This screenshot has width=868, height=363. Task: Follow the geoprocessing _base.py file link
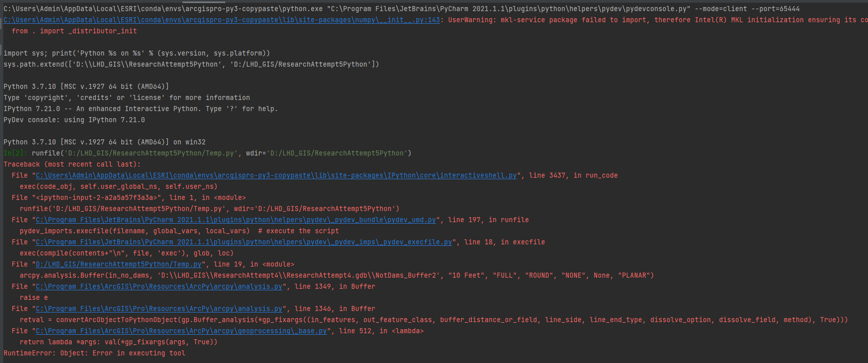[x=181, y=331]
